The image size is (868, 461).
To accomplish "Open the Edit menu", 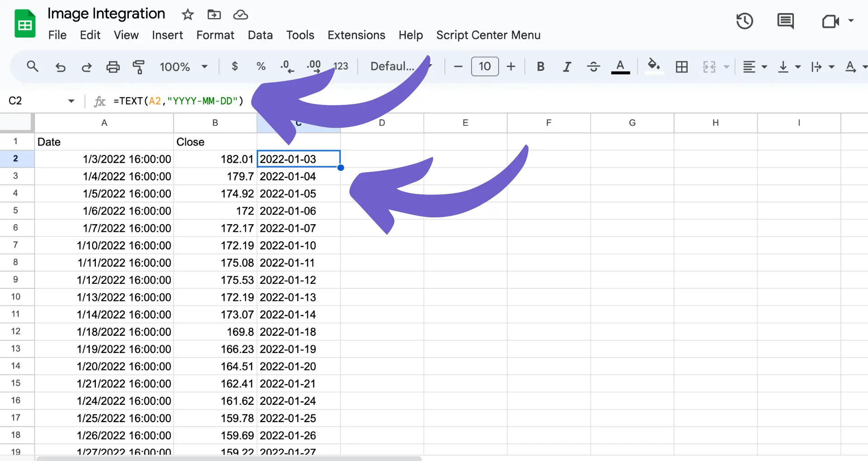I will pos(90,35).
